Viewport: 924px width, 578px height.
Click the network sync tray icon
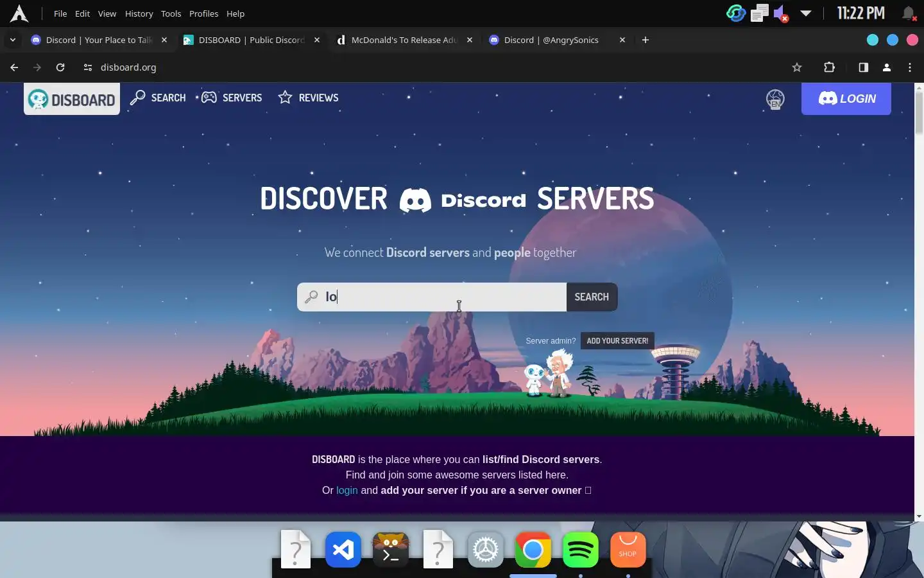[x=736, y=13]
